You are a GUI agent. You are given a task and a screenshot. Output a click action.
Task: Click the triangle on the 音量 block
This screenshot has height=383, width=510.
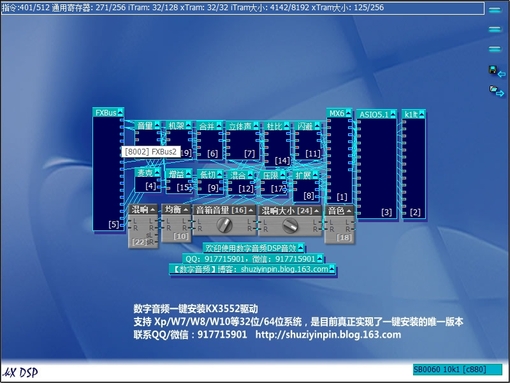point(157,125)
